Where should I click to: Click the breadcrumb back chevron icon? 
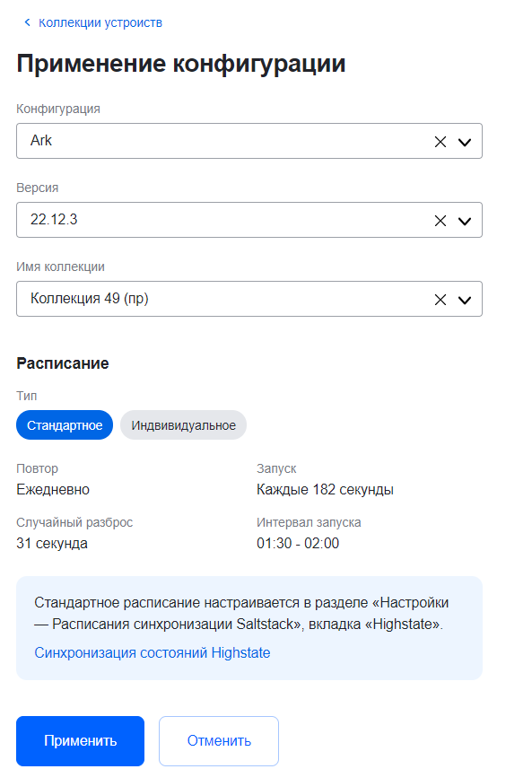coord(26,22)
